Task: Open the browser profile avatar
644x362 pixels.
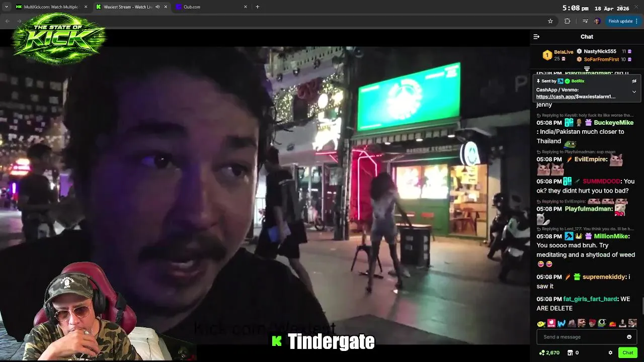Action: (597, 21)
